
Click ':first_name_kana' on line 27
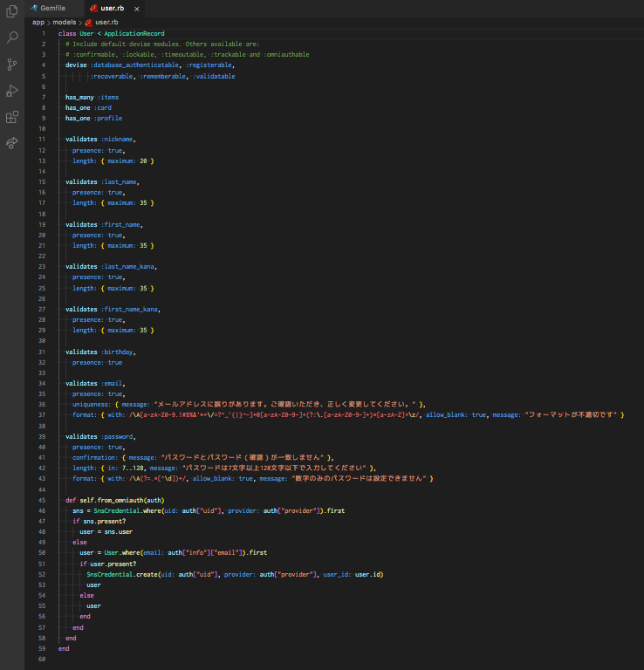129,310
